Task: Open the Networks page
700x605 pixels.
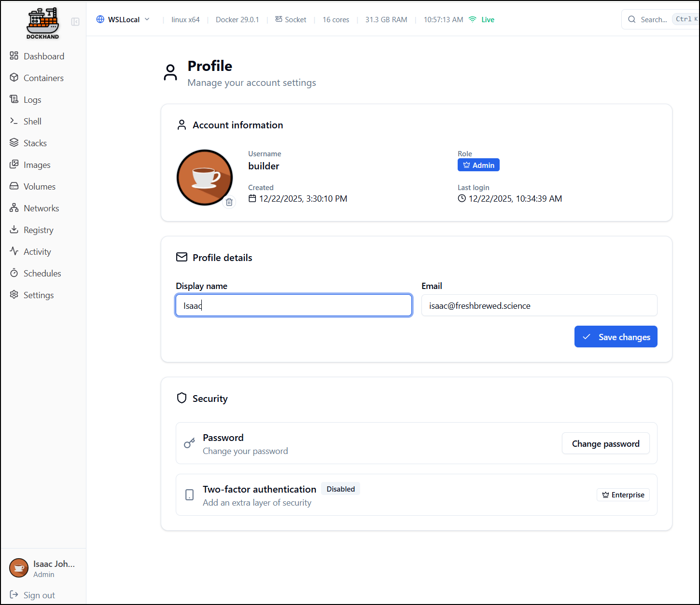Action: [x=41, y=208]
